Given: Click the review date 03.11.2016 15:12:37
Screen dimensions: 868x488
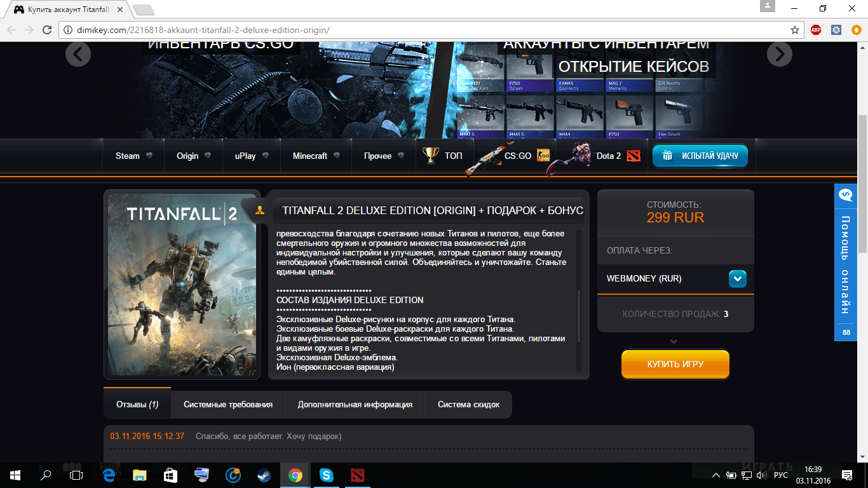Looking at the screenshot, I should pos(147,436).
